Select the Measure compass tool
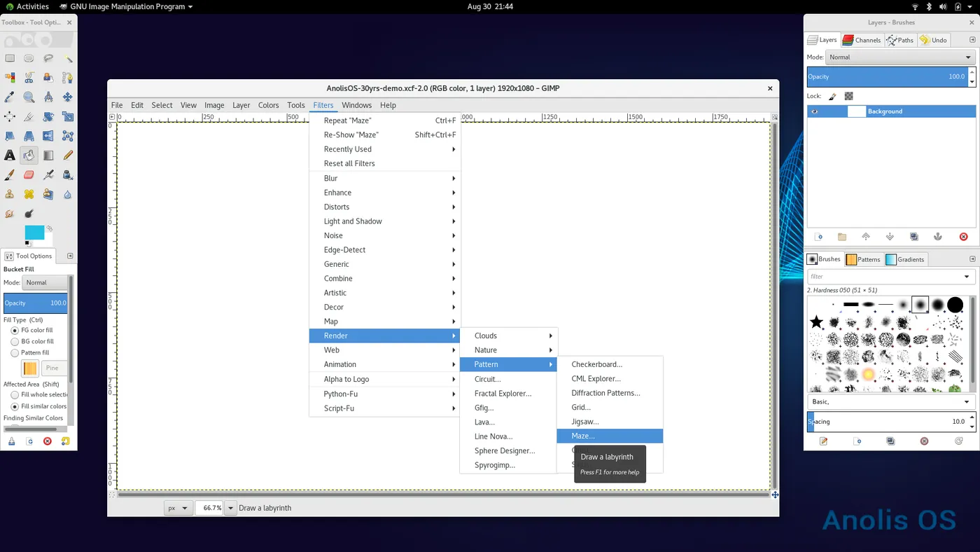This screenshot has width=980, height=552. pos(48,97)
